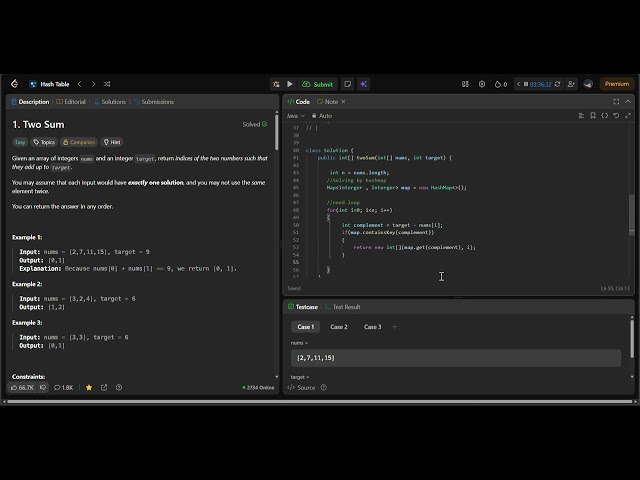Switch to the Submissions tab
This screenshot has height=480, width=640.
tap(154, 102)
